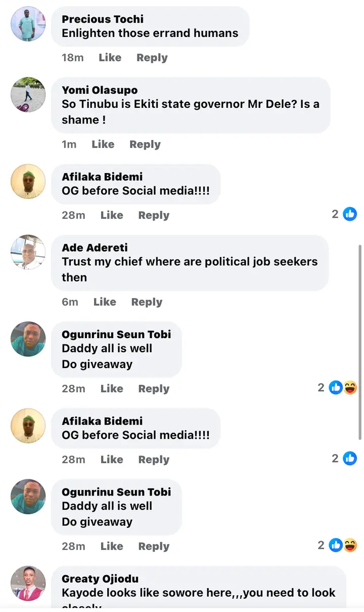
Task: Click the haha reaction icon on last Ogunrinu Seun Tobi comment
Action: point(350,545)
